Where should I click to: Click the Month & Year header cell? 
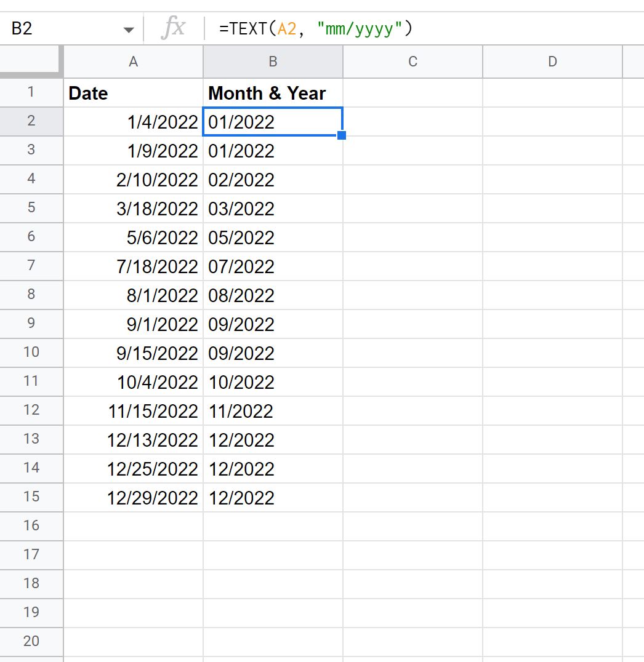(x=273, y=93)
